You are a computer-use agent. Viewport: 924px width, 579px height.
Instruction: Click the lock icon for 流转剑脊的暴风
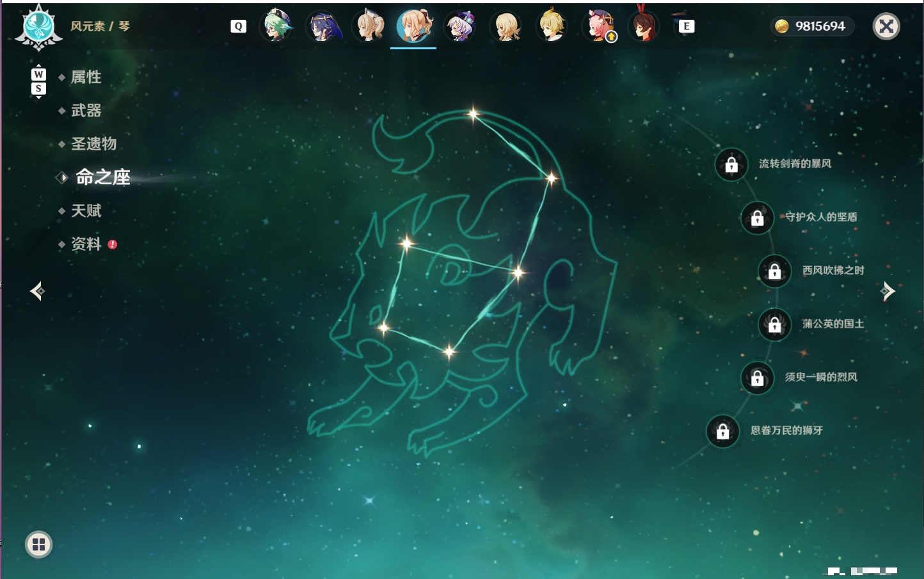(731, 164)
